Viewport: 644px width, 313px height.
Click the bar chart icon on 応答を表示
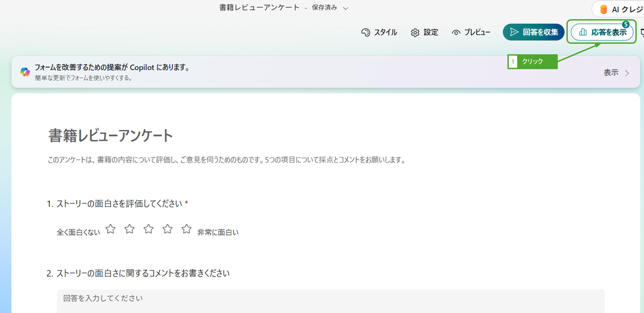583,32
